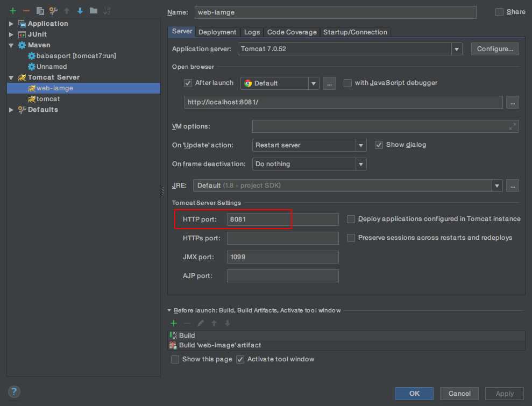The height and width of the screenshot is (406, 532).
Task: Expand the JUnit tree node
Action: click(x=11, y=34)
